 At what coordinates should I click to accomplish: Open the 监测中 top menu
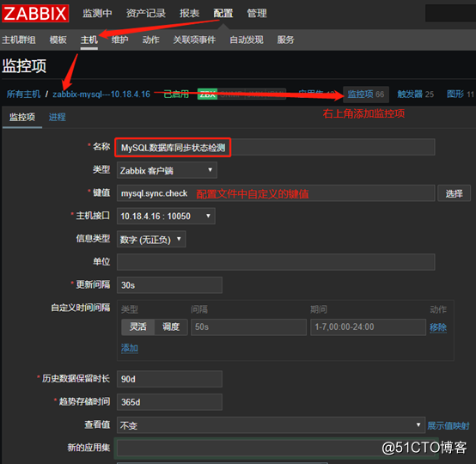tap(97, 14)
